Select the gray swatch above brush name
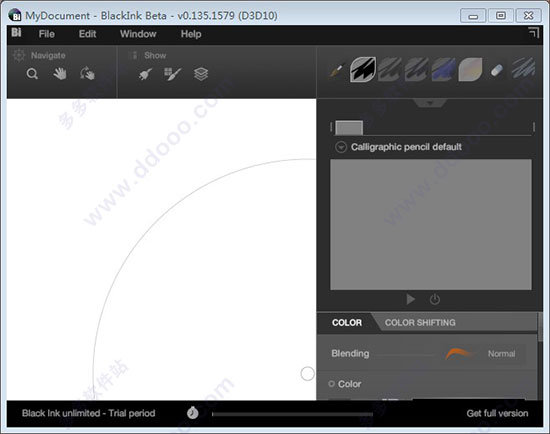The width and height of the screenshot is (550, 434). pyautogui.click(x=349, y=128)
